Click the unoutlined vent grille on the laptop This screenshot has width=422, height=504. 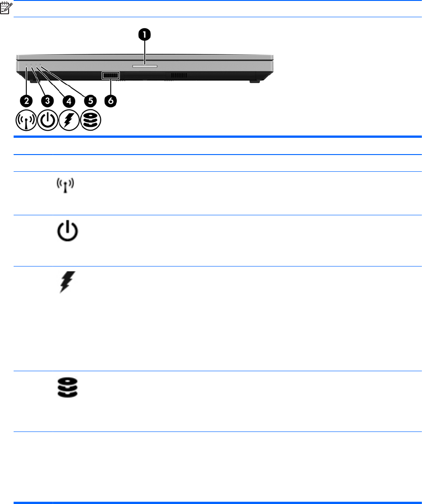point(179,75)
